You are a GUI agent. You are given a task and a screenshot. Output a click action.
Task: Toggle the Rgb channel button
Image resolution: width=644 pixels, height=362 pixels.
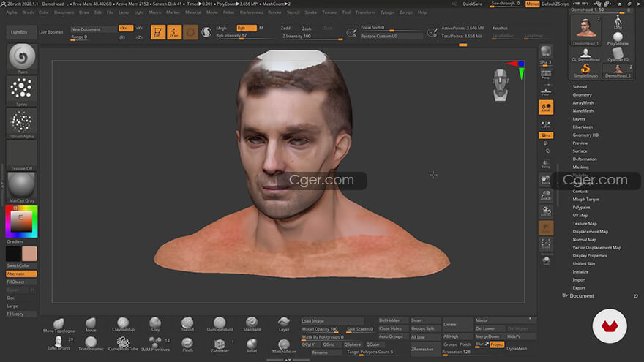[x=247, y=28]
